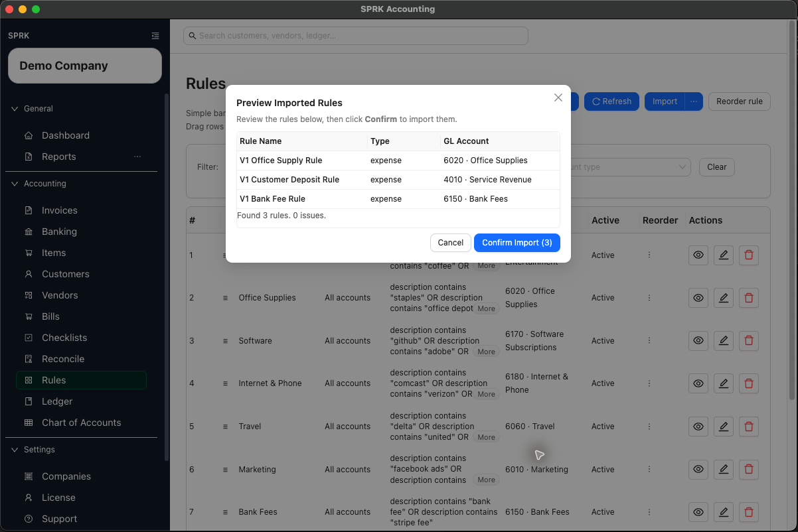Cancel the rule import
The width and height of the screenshot is (798, 532).
click(x=451, y=243)
